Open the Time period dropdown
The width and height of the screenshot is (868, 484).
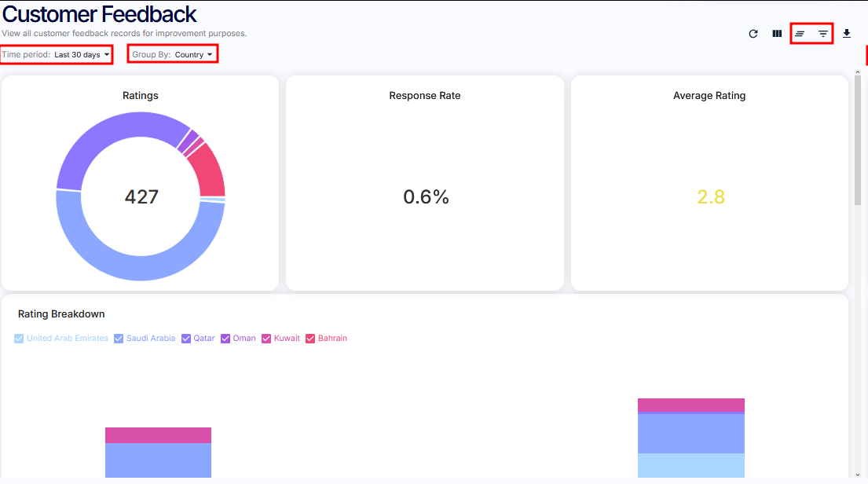click(x=56, y=55)
